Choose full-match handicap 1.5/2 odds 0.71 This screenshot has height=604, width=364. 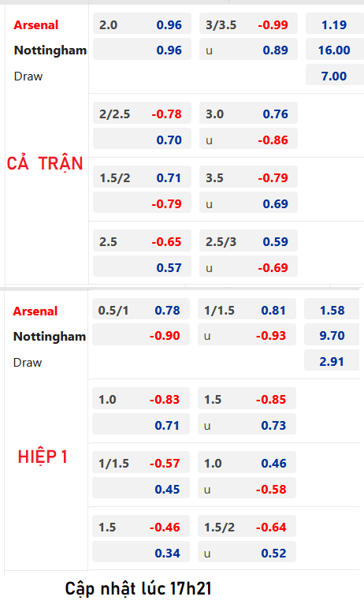[142, 177]
